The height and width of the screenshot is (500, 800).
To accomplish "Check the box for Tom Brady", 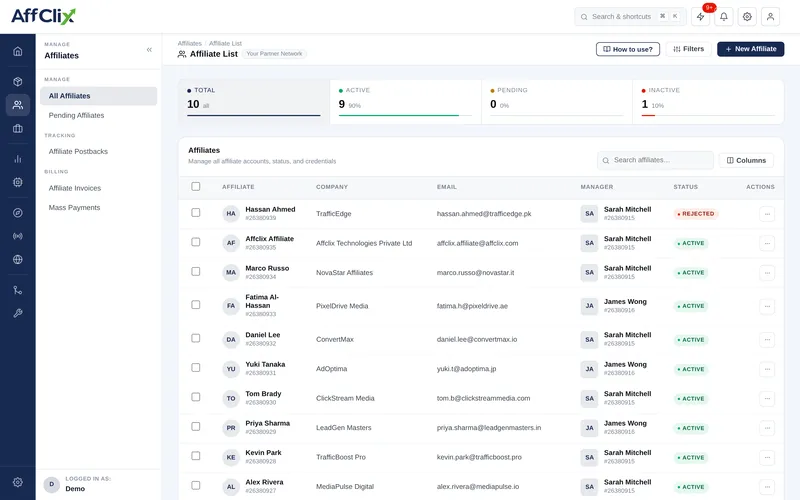I will (195, 397).
